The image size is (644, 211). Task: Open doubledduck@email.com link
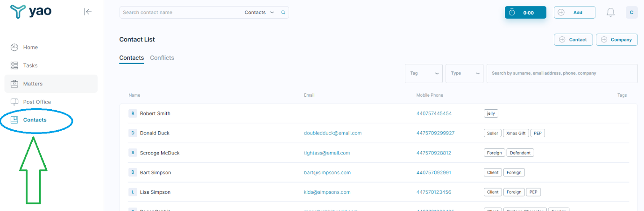(333, 133)
